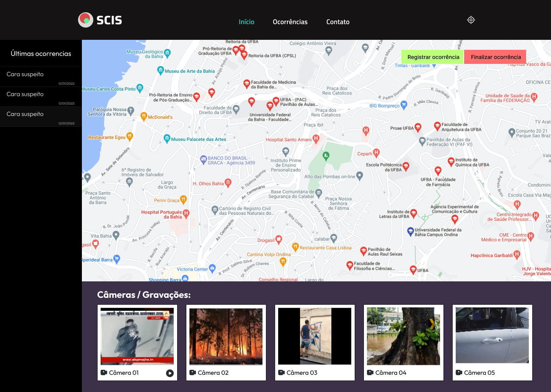Click the Escola Politécnica da UFBA pin
This screenshot has height=392, width=551.
tap(406, 166)
